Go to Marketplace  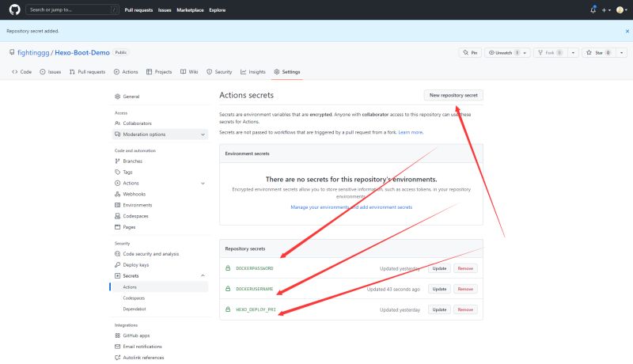coord(190,10)
